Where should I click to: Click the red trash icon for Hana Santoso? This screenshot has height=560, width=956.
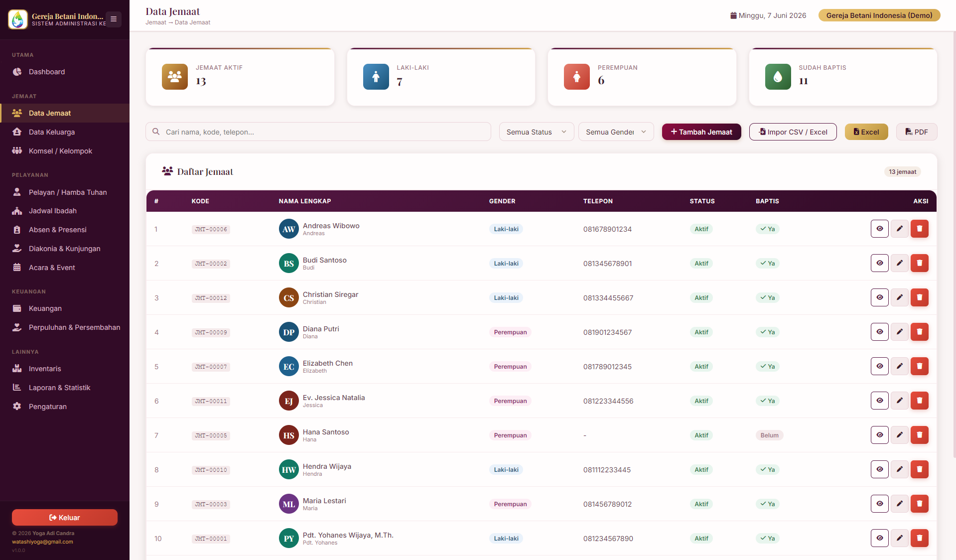(x=919, y=435)
